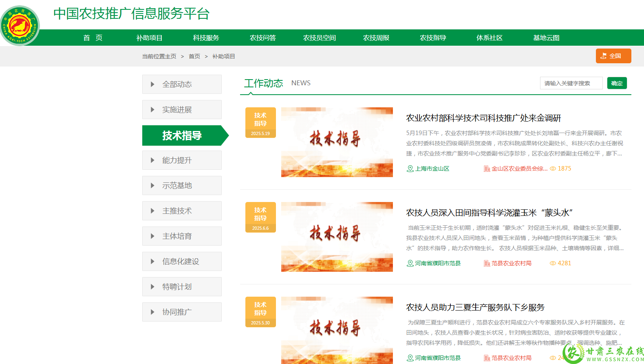Viewport: 644px width, 364px height.
Task: Open thumbnail of 三夏生产 article
Action: click(337, 330)
